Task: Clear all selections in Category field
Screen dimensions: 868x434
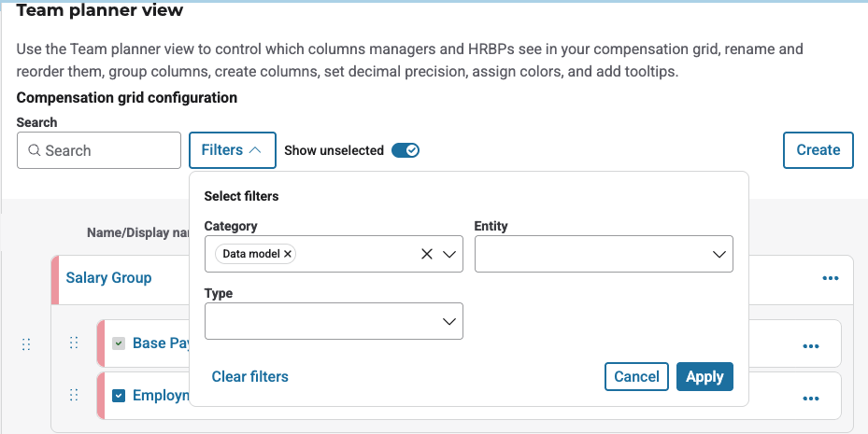Action: pos(426,254)
